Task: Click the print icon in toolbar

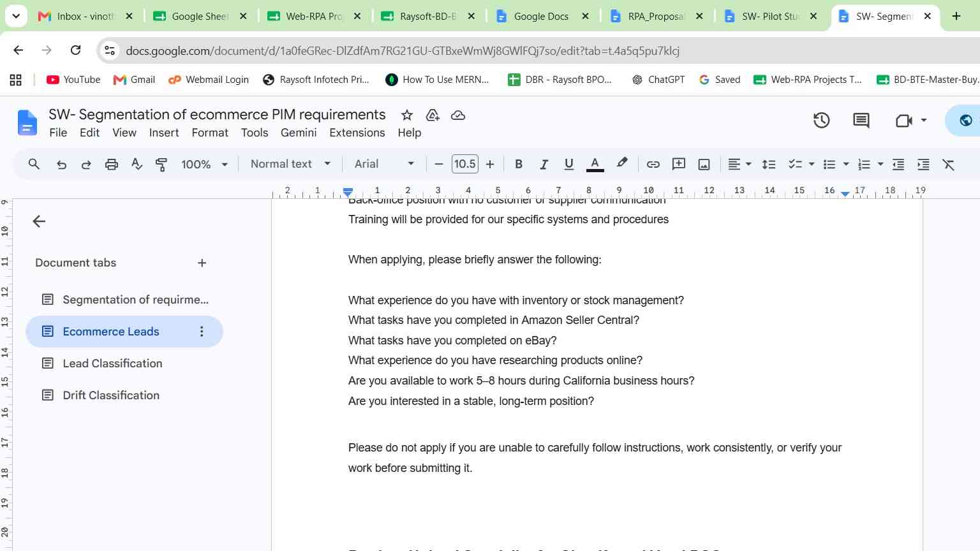Action: click(x=112, y=165)
